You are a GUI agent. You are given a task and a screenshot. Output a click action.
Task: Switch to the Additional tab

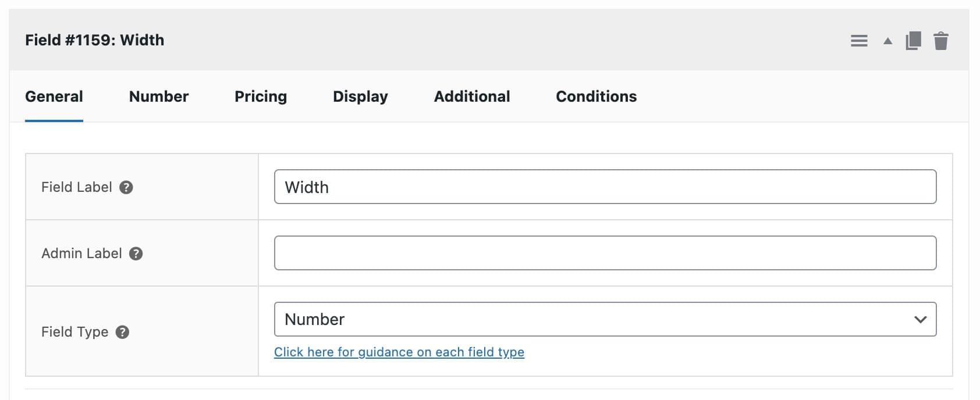[x=471, y=97]
